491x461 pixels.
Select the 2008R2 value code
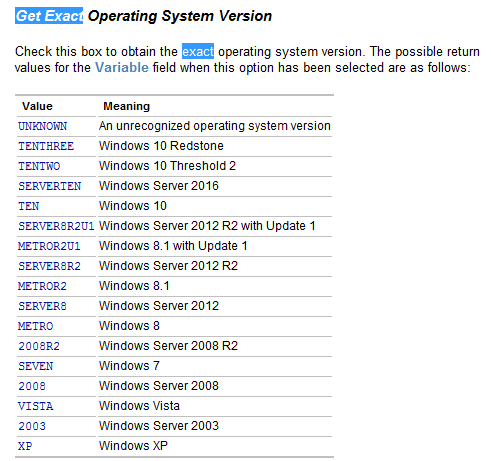(39, 346)
